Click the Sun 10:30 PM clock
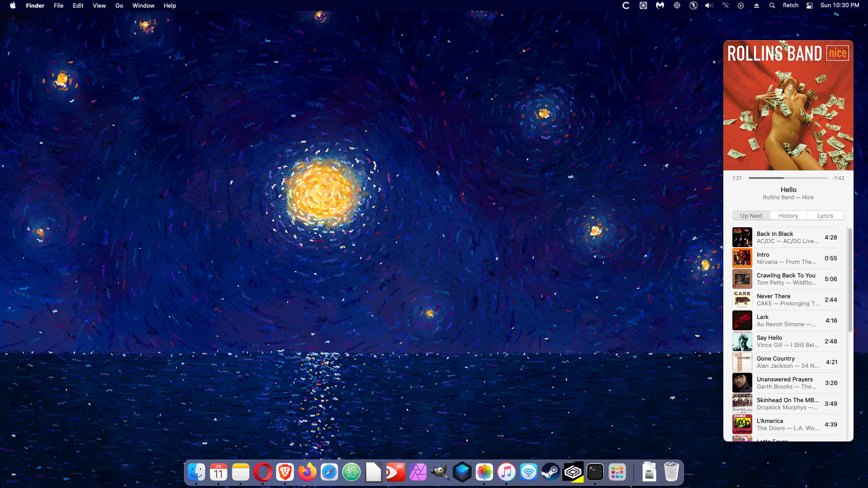Screen dimensions: 868x488 tap(840, 5)
